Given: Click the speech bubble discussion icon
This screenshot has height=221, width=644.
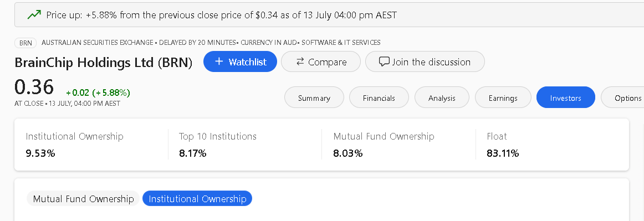Looking at the screenshot, I should pyautogui.click(x=384, y=62).
